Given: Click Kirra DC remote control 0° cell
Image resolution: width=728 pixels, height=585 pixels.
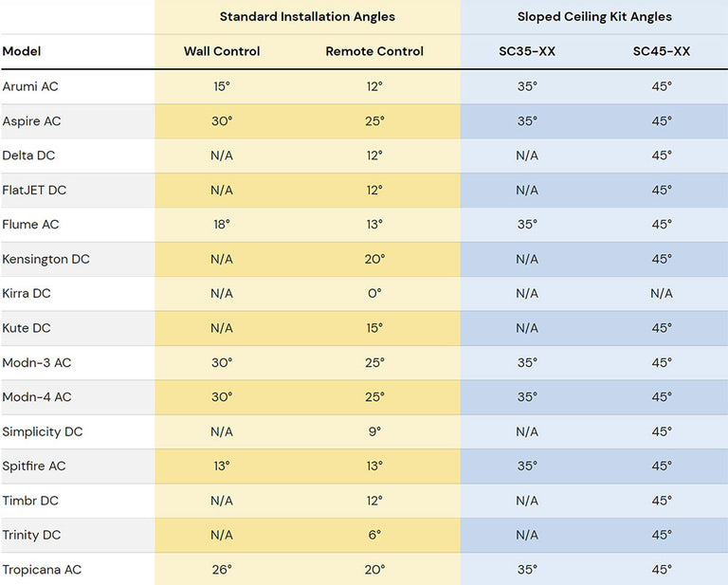Looking at the screenshot, I should pyautogui.click(x=374, y=293).
